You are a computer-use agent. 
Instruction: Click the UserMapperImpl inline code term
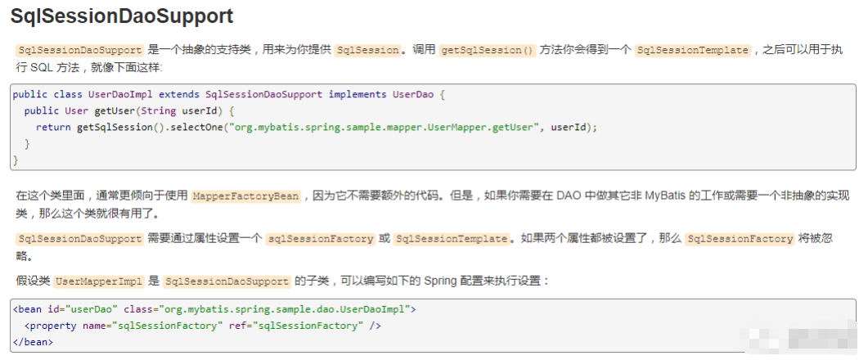pyautogui.click(x=99, y=281)
